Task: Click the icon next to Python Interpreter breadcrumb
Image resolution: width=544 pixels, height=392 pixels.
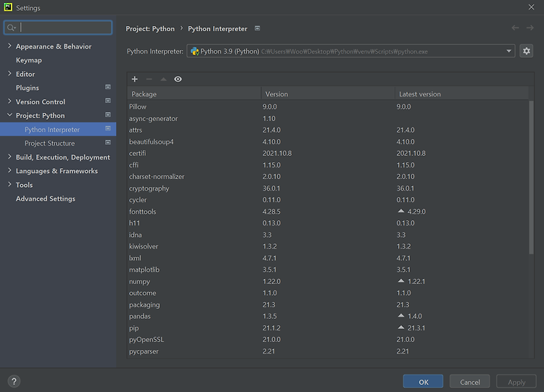Action: click(257, 28)
